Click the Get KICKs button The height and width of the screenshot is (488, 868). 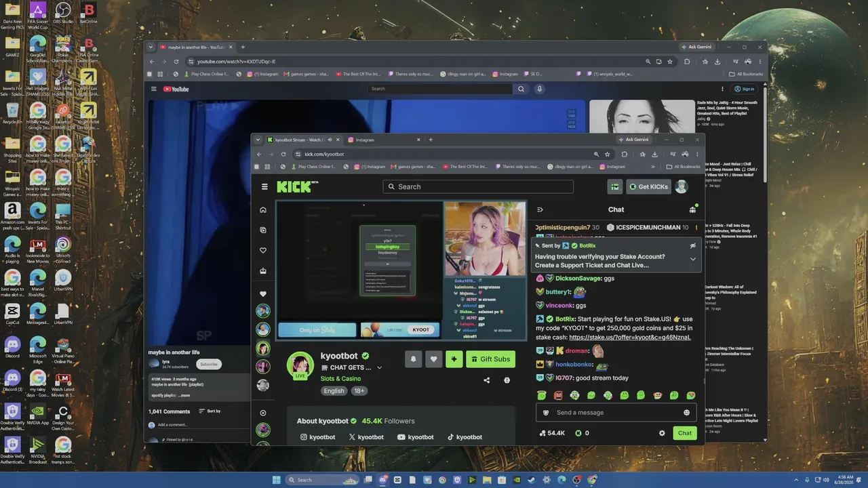click(649, 187)
